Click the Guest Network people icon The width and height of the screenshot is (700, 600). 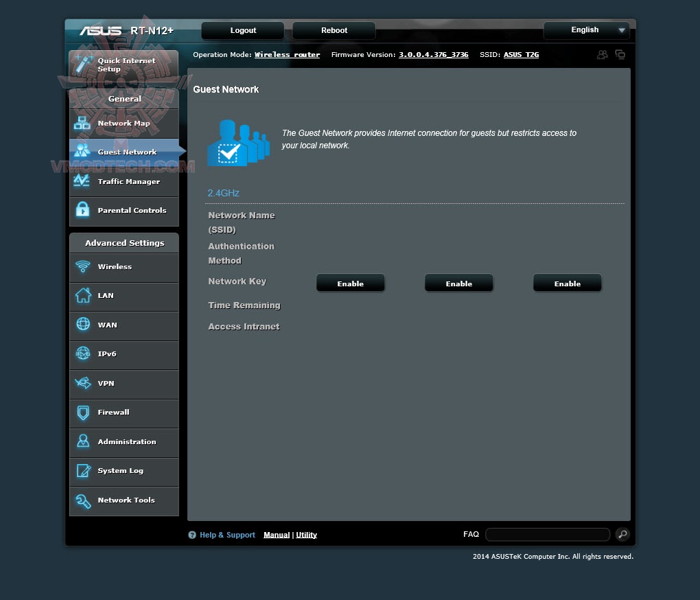click(x=82, y=150)
